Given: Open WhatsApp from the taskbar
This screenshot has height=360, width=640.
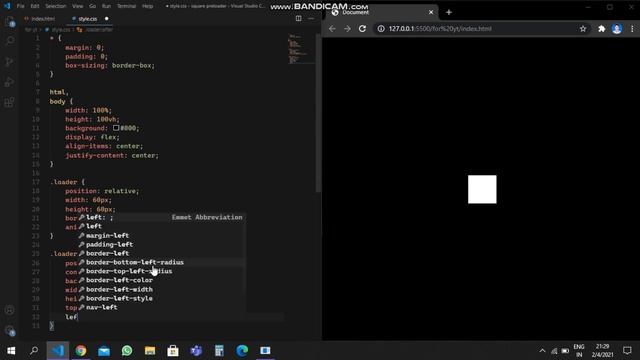Looking at the screenshot, I should pyautogui.click(x=127, y=350).
